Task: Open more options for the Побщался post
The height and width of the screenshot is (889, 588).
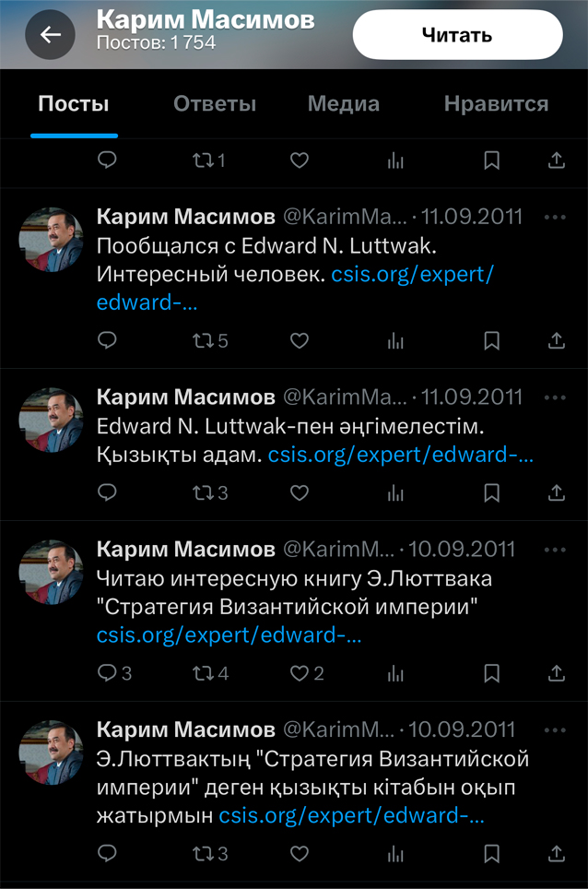Action: [x=555, y=218]
